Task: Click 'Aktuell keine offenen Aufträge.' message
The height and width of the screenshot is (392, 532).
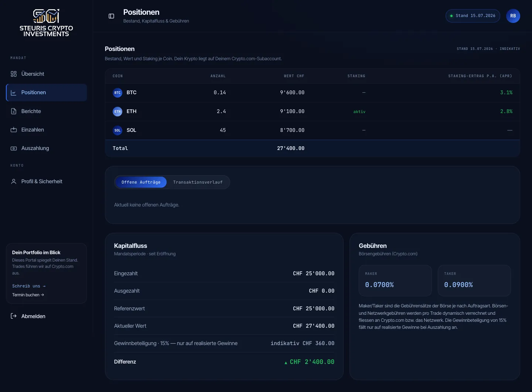Action: 147,205
